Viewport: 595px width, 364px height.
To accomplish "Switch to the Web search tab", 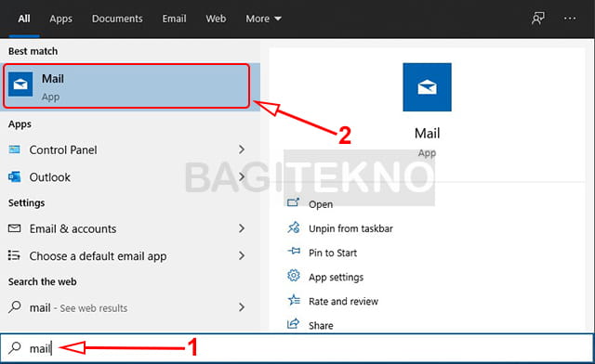I will [216, 19].
